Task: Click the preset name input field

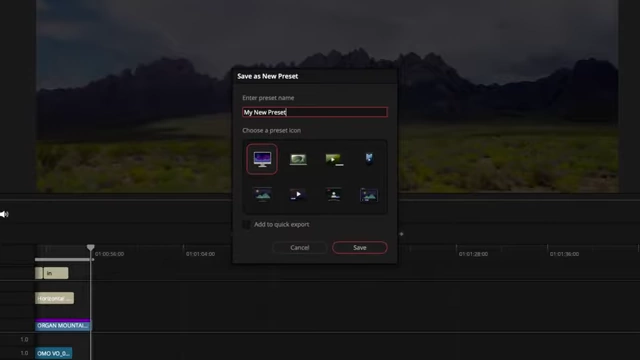Action: pos(315,112)
